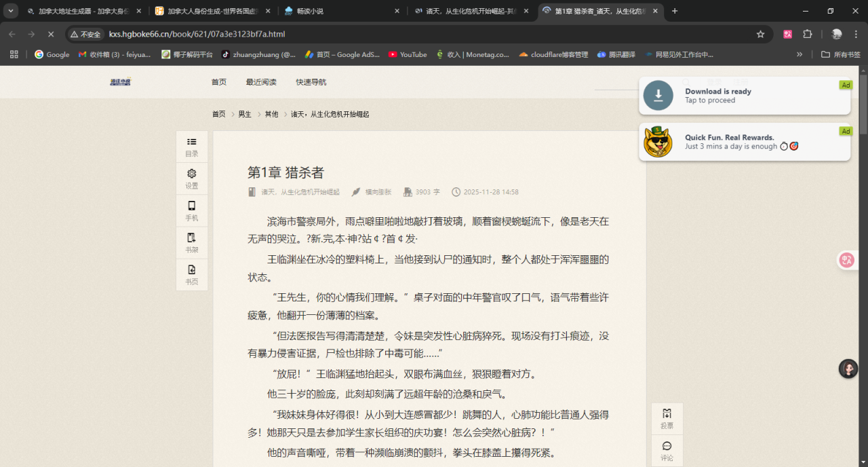Open YouTube from the bookmarks bar
Viewport: 868px width, 467px height.
tap(408, 55)
